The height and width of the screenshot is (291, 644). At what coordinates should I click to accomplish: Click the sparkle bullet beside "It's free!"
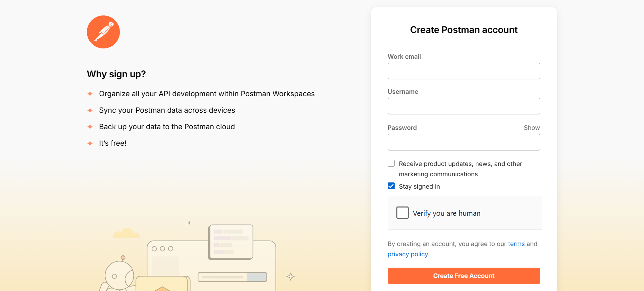click(x=90, y=143)
